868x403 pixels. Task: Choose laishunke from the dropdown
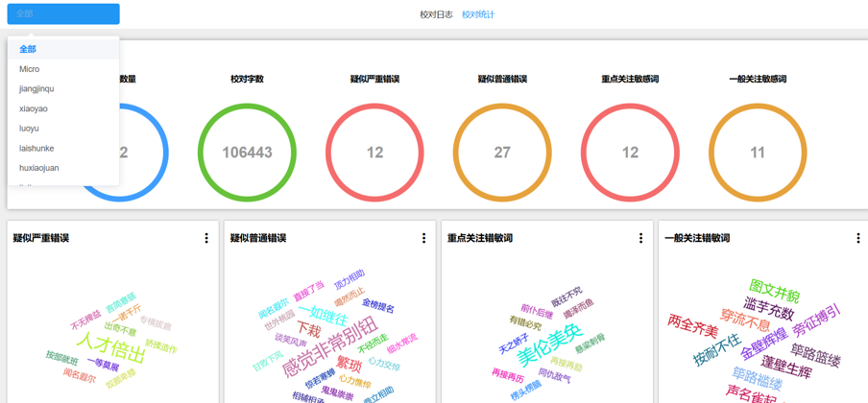36,149
